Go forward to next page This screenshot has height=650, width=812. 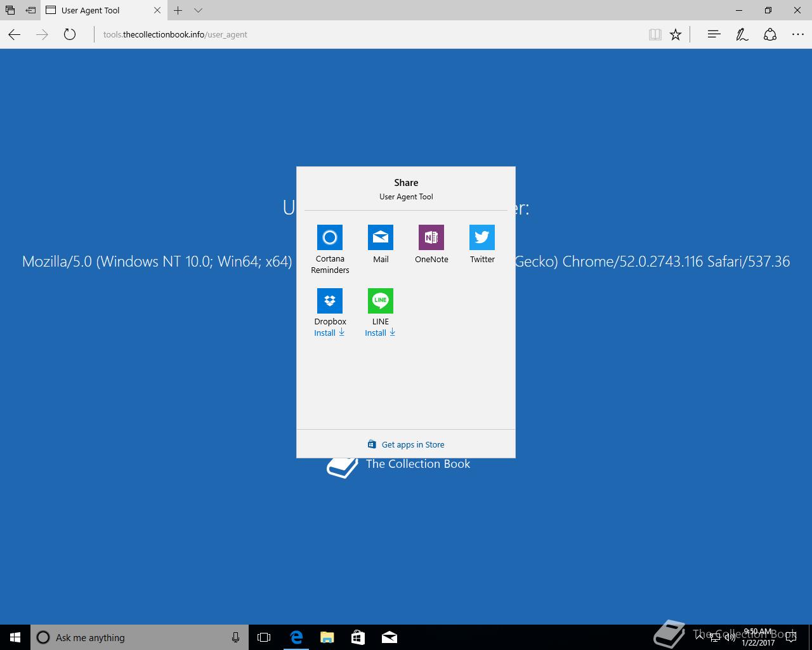(x=42, y=34)
